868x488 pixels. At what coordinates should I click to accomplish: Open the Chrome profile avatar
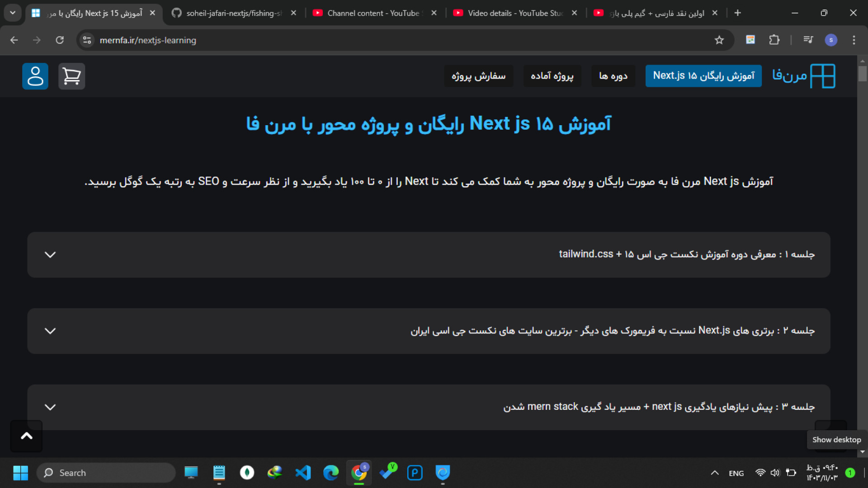[831, 40]
